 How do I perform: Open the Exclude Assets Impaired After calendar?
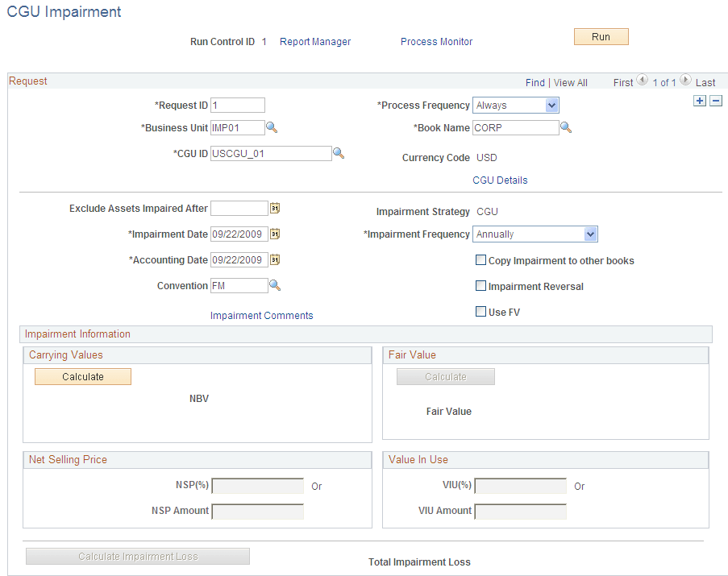[274, 208]
